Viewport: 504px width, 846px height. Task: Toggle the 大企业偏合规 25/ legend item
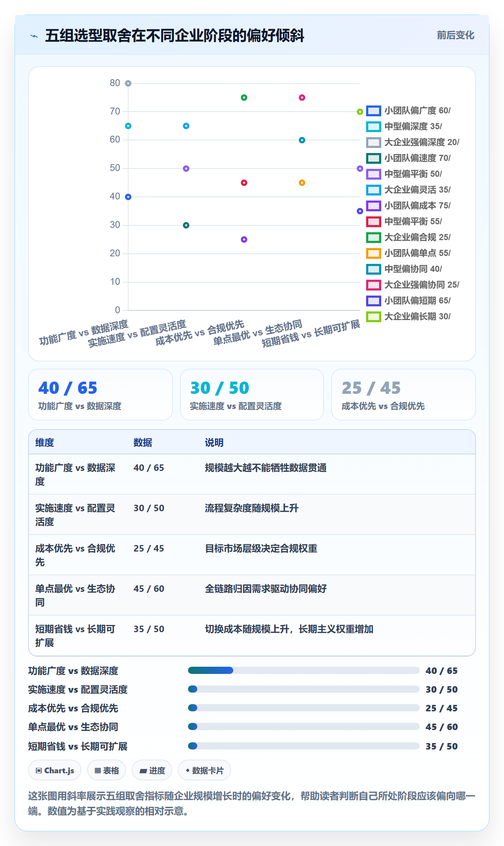point(408,237)
